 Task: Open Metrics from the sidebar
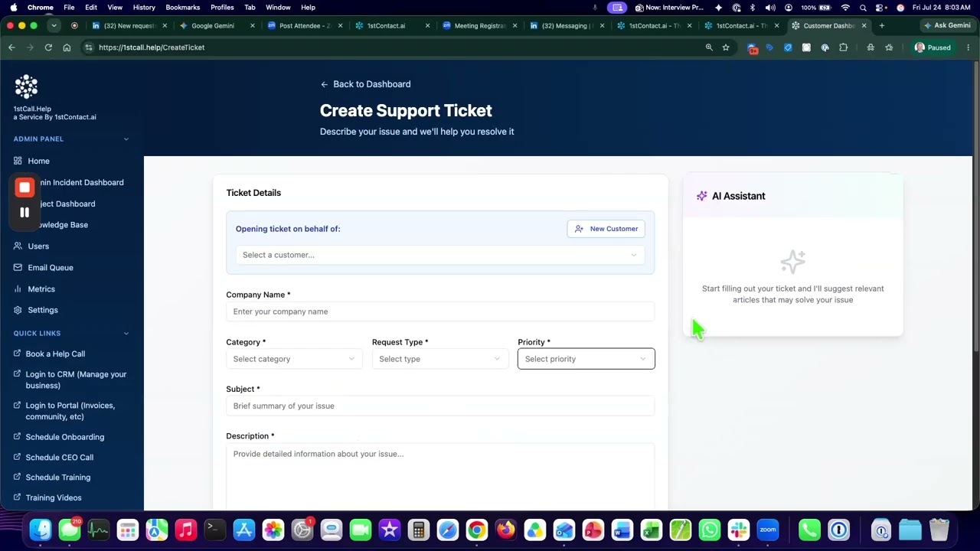[41, 289]
